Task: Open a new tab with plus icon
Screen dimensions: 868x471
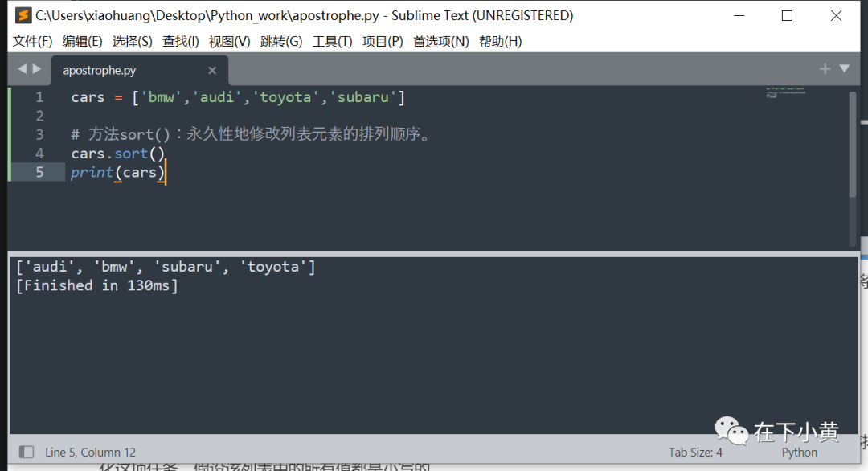Action: tap(825, 68)
